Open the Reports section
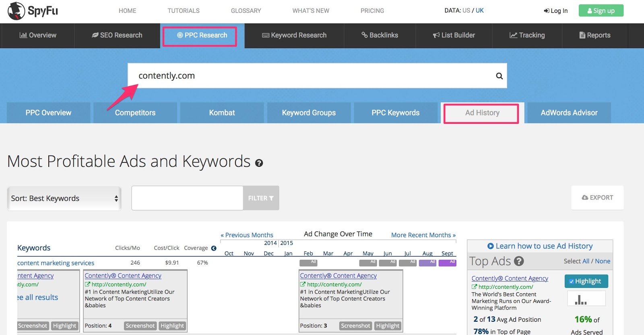The height and width of the screenshot is (335, 644). tap(595, 35)
